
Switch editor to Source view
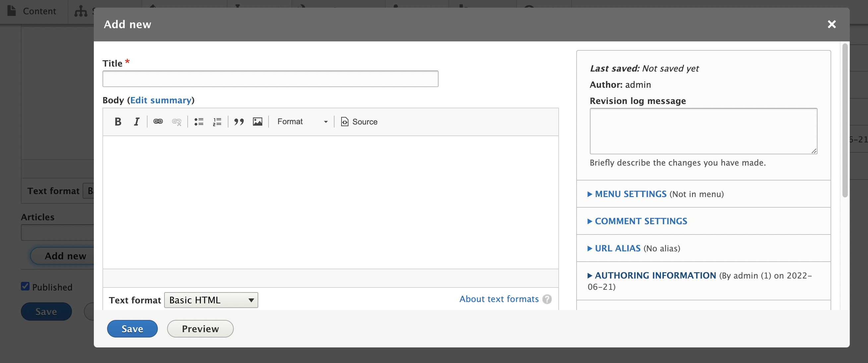(x=358, y=122)
